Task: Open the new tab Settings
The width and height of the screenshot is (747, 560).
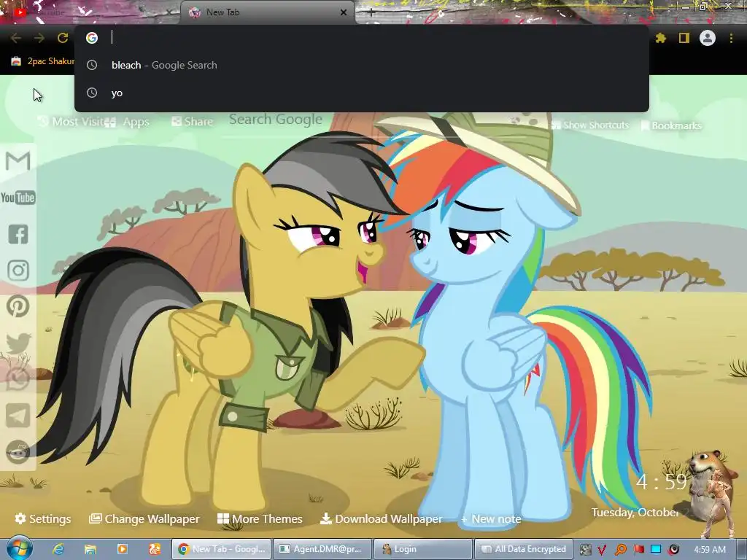Action: [43, 518]
